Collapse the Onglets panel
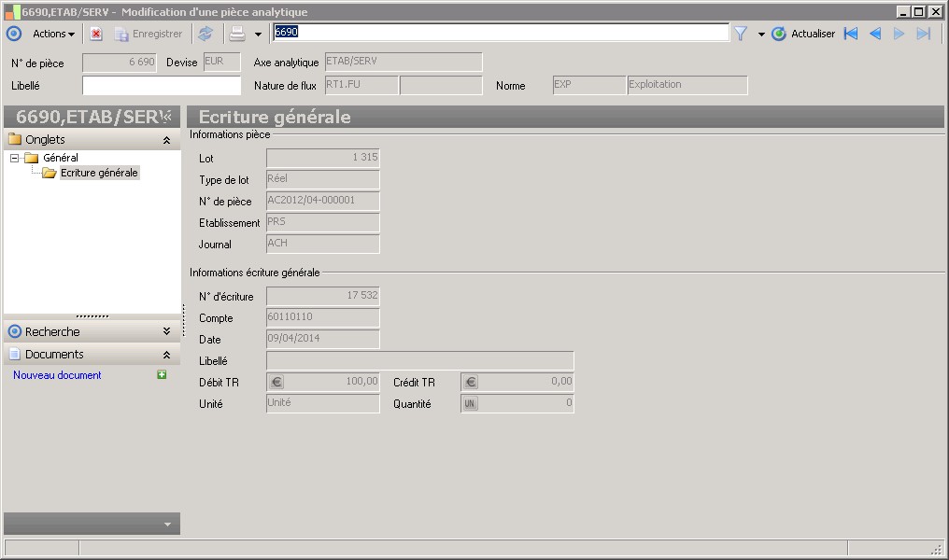The height and width of the screenshot is (560, 949). [166, 140]
